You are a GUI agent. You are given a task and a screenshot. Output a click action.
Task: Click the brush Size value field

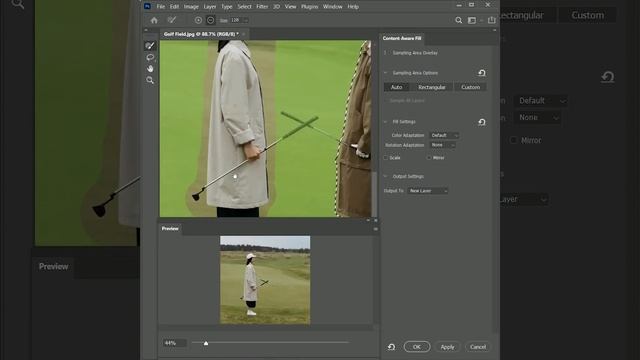click(236, 20)
